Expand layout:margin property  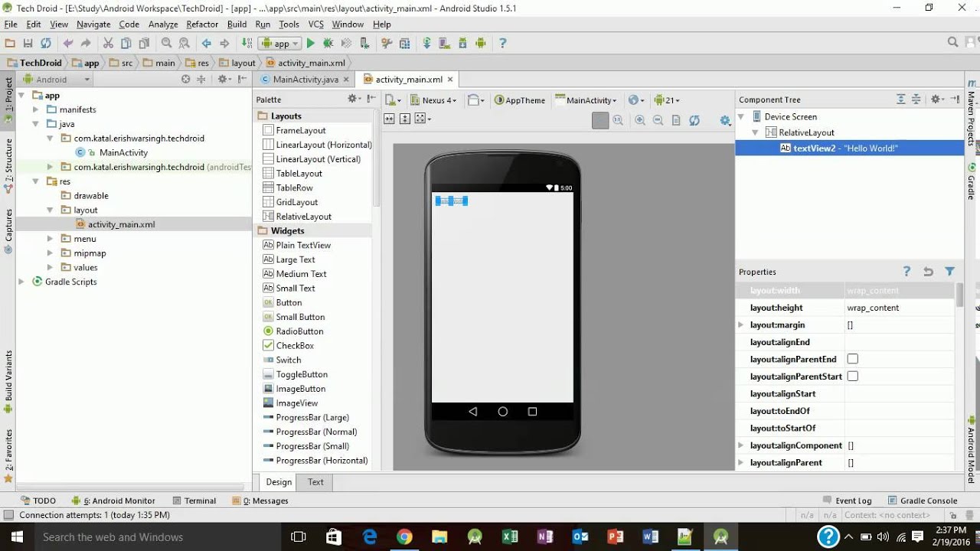740,325
